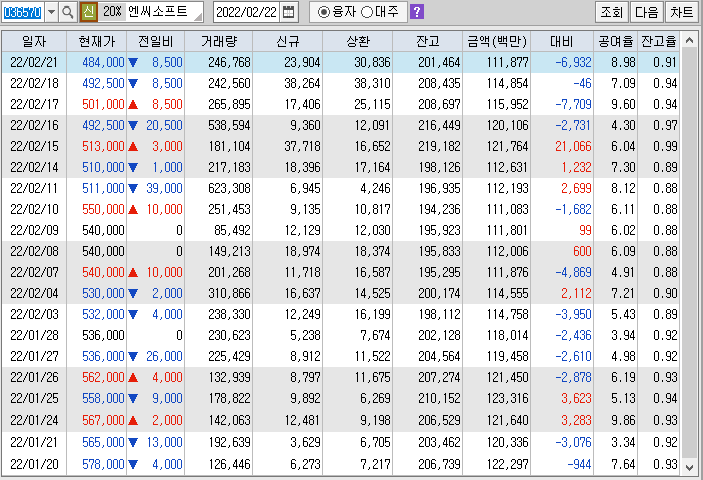Select the row dated 22/02/21
Viewport: 703px width, 480px height.
[341, 62]
